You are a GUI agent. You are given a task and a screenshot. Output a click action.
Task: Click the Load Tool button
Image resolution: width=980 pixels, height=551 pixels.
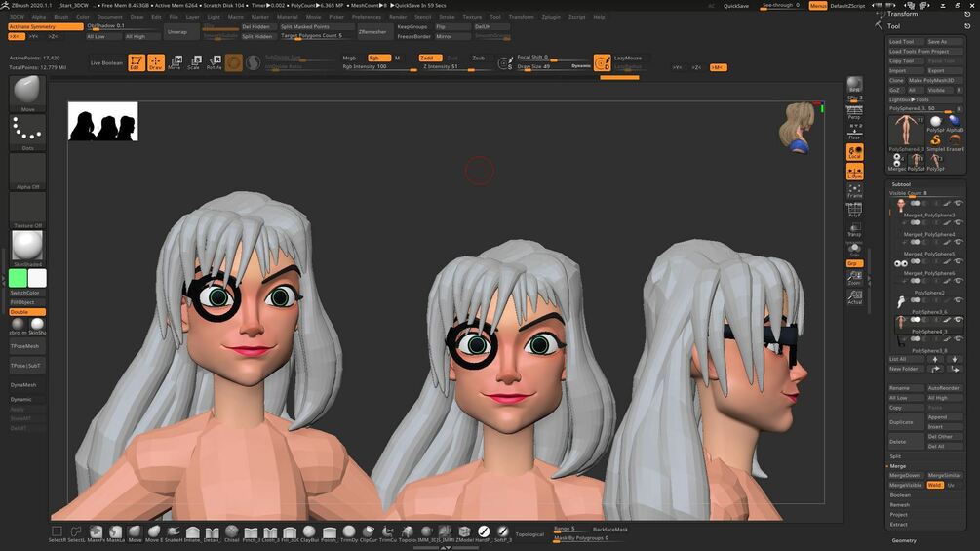(906, 41)
